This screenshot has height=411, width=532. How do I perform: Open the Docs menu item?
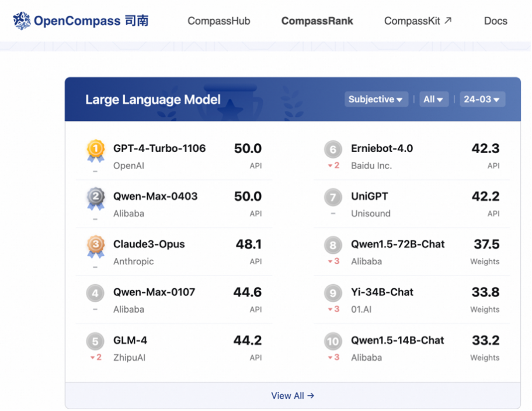point(495,20)
